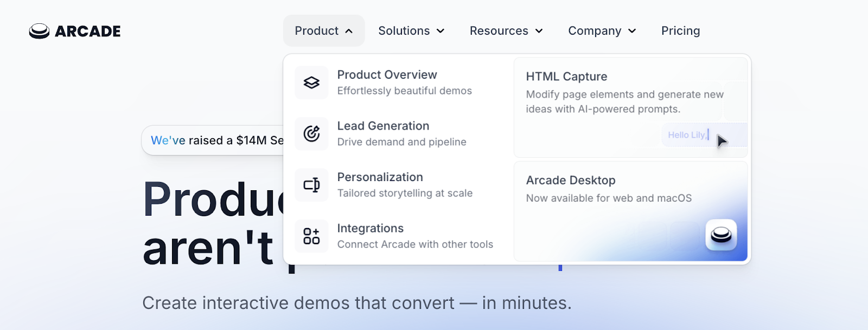Open the Resources nav label
Image resolution: width=868 pixels, height=330 pixels.
[x=499, y=31]
